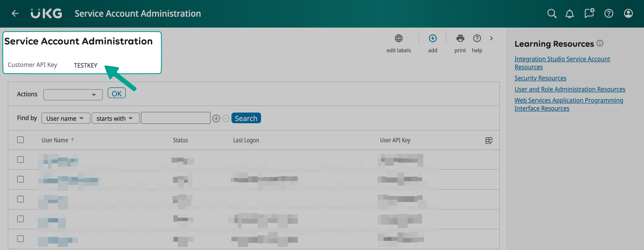Click the edit labels globe icon
644x250 pixels.
click(x=399, y=38)
